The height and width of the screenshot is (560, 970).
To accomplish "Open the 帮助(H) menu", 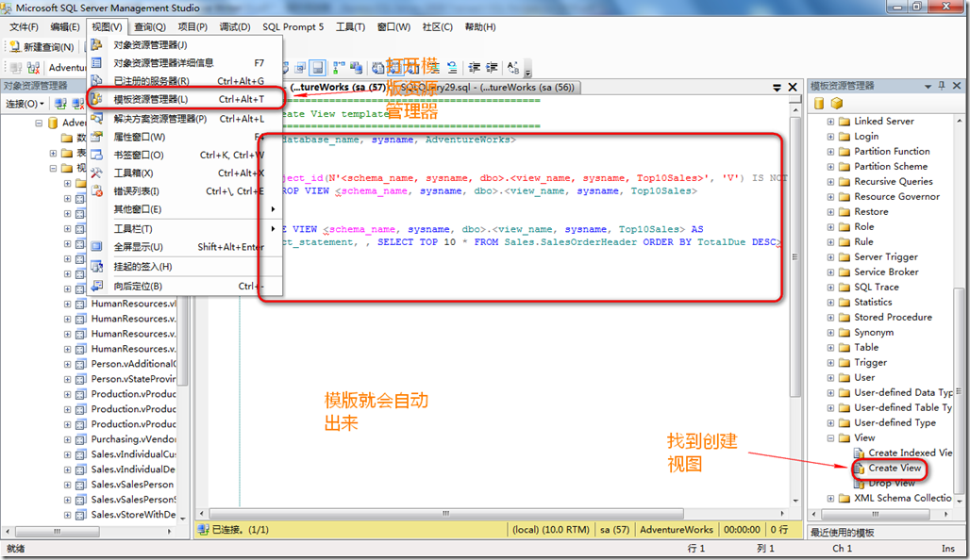I will (x=480, y=26).
